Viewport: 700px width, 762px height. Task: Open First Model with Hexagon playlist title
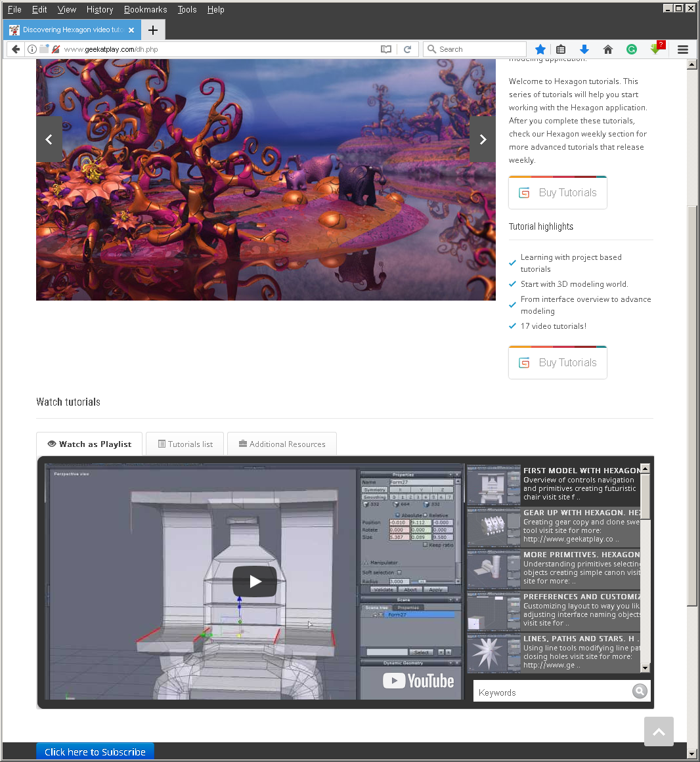pos(581,471)
